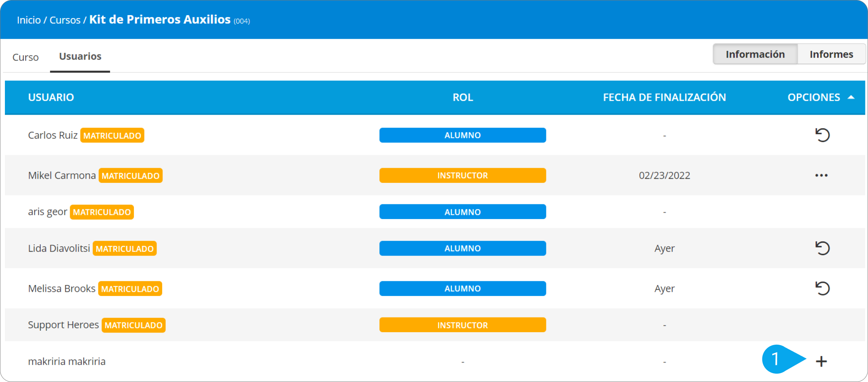Open Cursos breadcrumb link
The width and height of the screenshot is (868, 382).
[65, 20]
